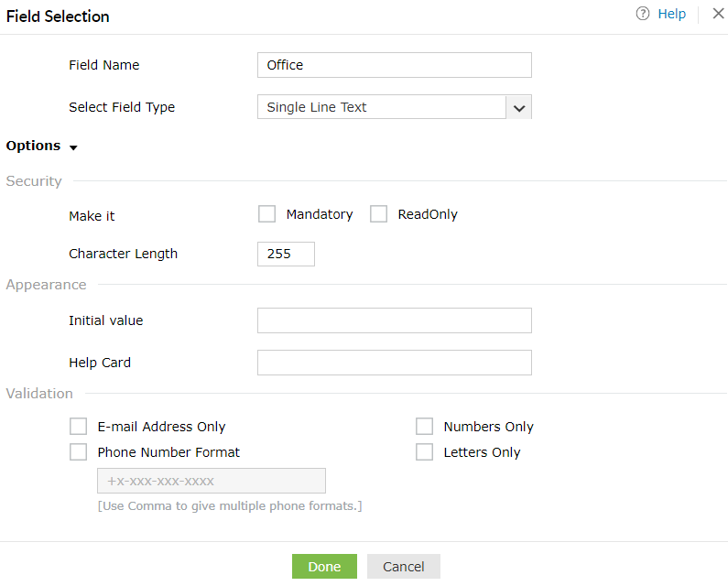Select the Letters Only checkbox
The width and height of the screenshot is (728, 586).
coord(424,452)
